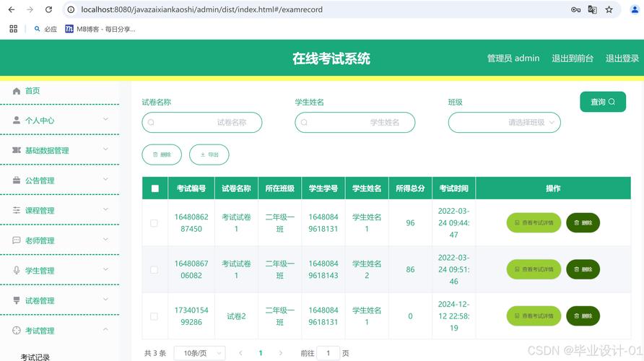Click the icon beside 基础数据管理
The height and width of the screenshot is (361, 644).
pyautogui.click(x=17, y=150)
